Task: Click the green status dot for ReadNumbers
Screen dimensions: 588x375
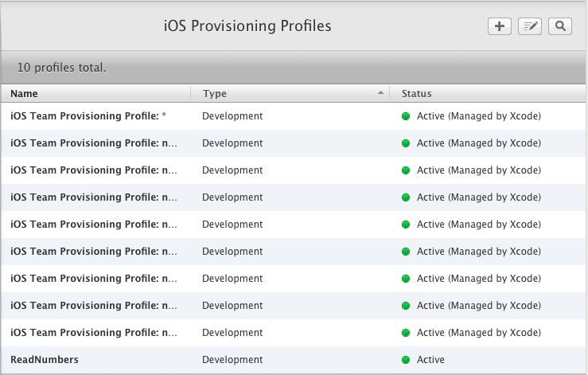Action: coord(405,360)
